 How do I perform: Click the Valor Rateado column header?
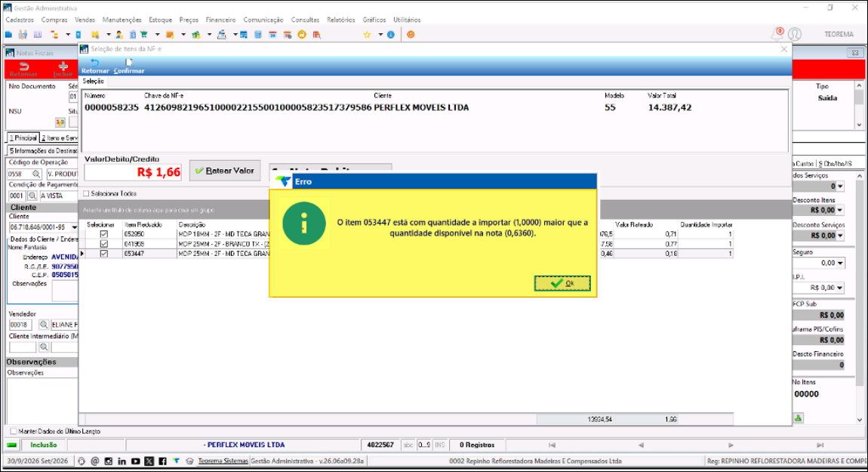pos(634,225)
